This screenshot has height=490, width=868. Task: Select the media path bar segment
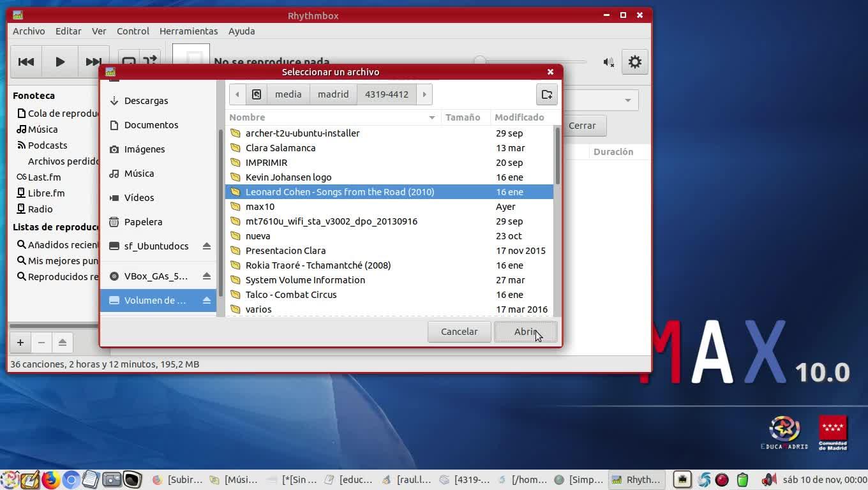(288, 94)
